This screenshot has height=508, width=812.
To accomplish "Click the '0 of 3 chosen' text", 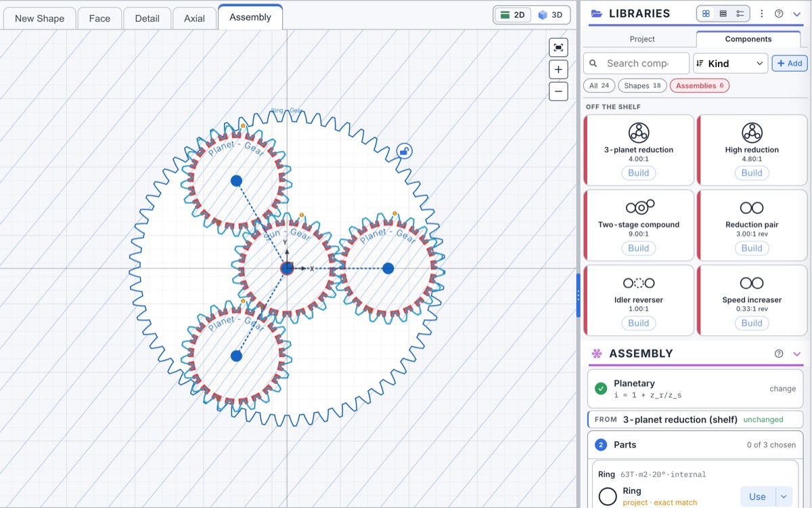I will [x=771, y=445].
